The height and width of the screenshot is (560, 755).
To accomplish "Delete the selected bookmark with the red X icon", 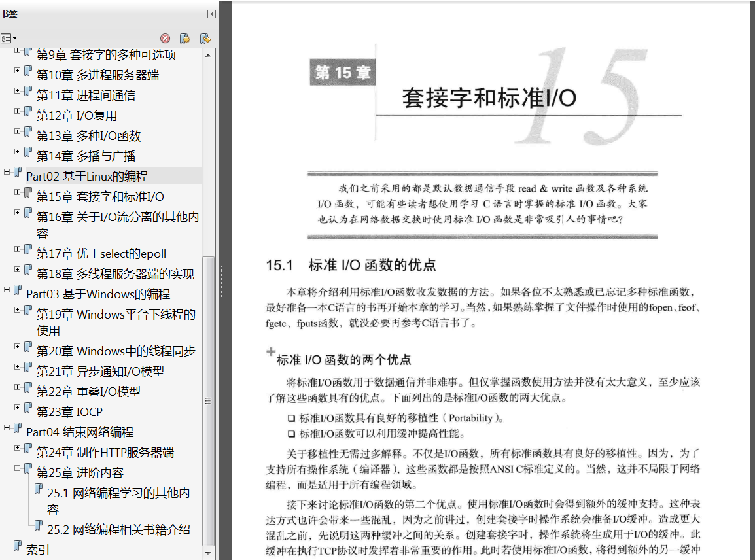I will pyautogui.click(x=165, y=39).
